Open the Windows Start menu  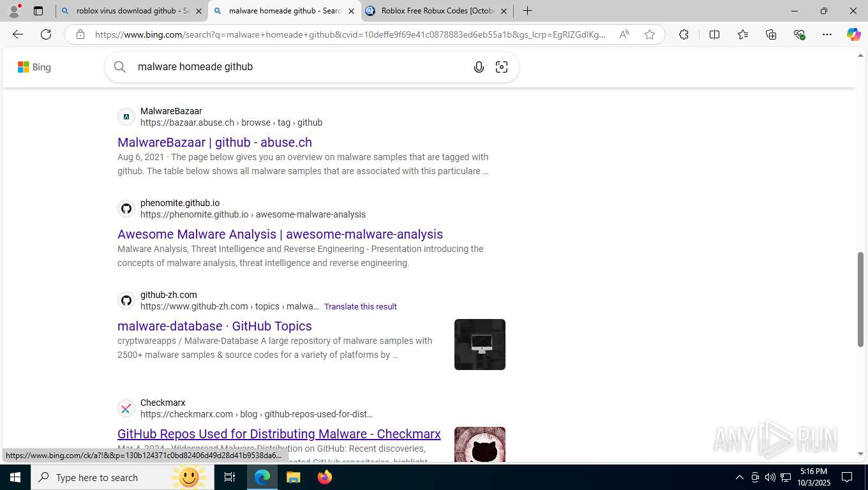[15, 477]
